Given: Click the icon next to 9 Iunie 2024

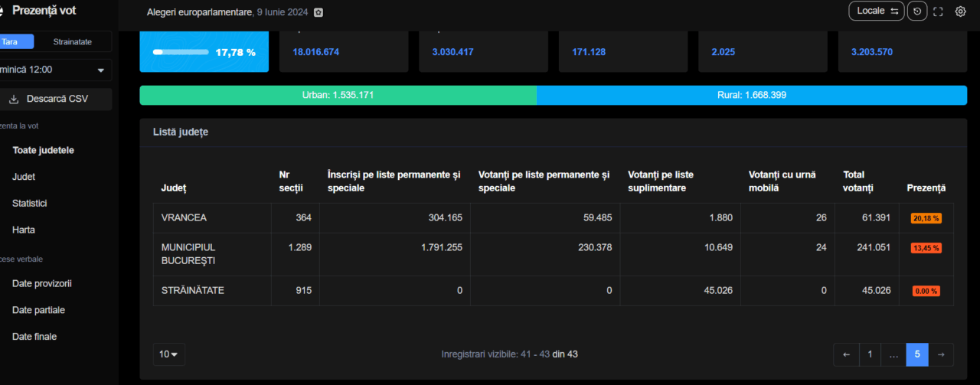Looking at the screenshot, I should pos(318,12).
